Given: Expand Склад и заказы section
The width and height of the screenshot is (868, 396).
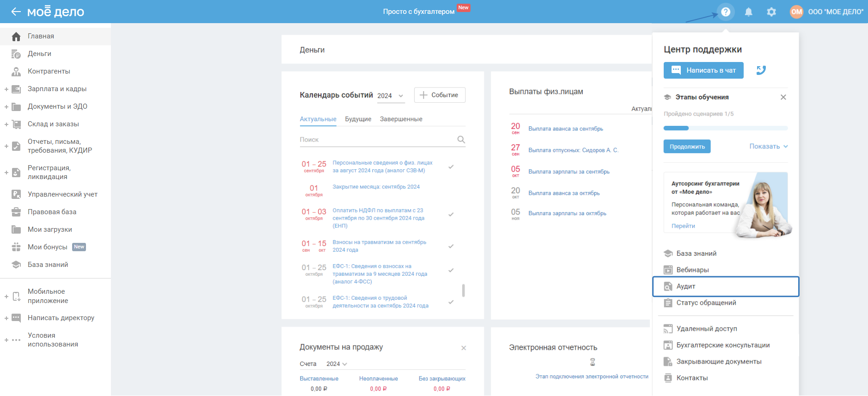Looking at the screenshot, I should point(6,124).
